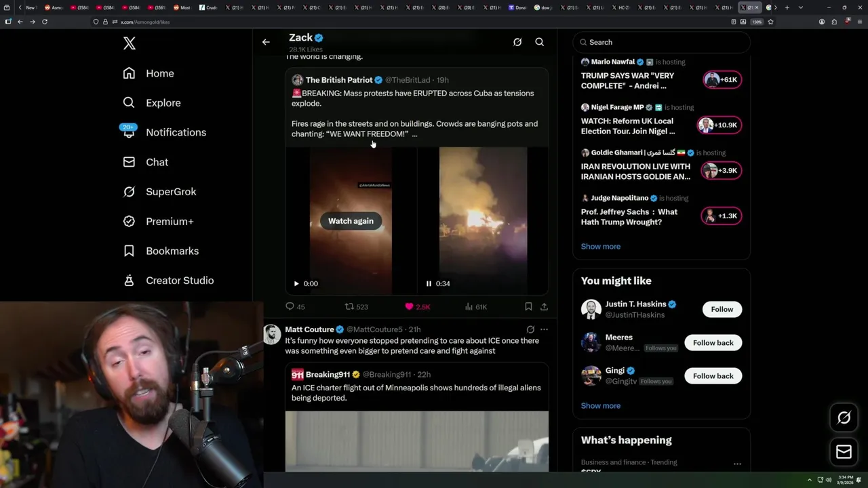The width and height of the screenshot is (868, 488).
Task: Open more options for Business trending item
Action: coord(737,464)
